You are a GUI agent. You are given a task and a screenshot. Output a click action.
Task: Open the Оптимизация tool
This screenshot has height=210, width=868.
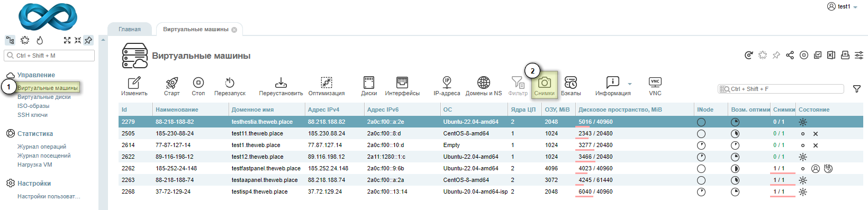pyautogui.click(x=327, y=86)
